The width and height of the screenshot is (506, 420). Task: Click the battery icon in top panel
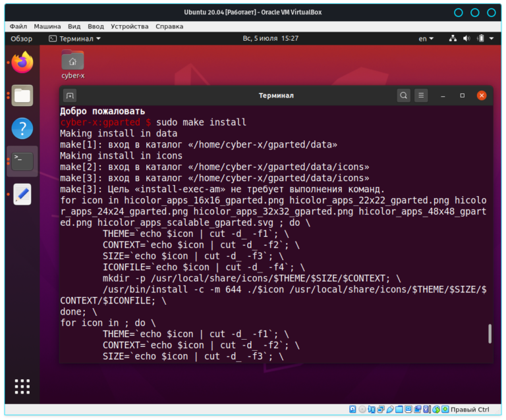click(x=480, y=39)
